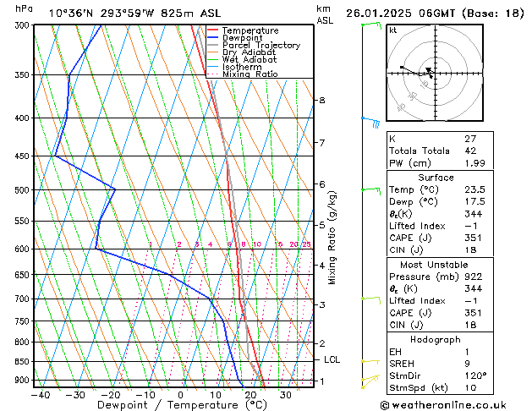Click the 500 pressure level label
The width and height of the screenshot is (532, 411).
pyautogui.click(x=24, y=190)
